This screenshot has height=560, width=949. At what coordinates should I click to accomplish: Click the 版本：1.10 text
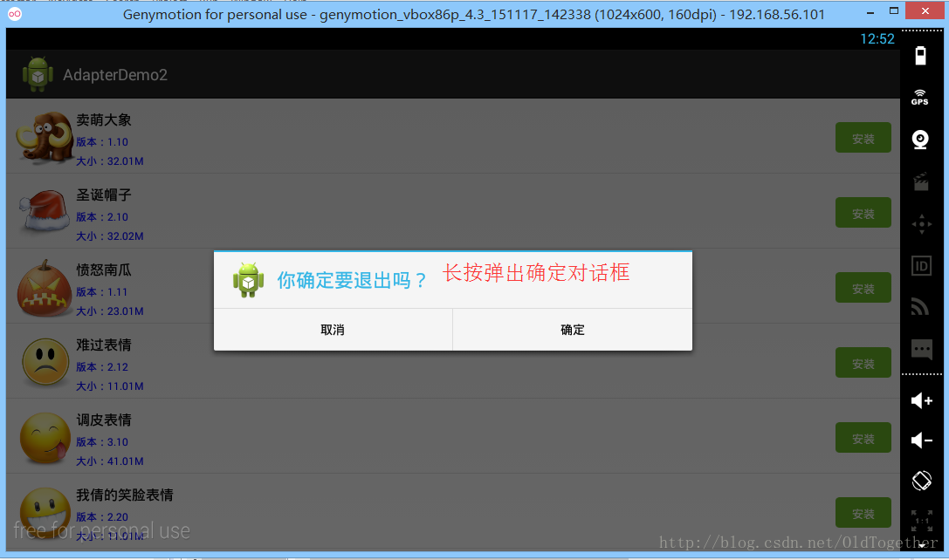[x=101, y=142]
